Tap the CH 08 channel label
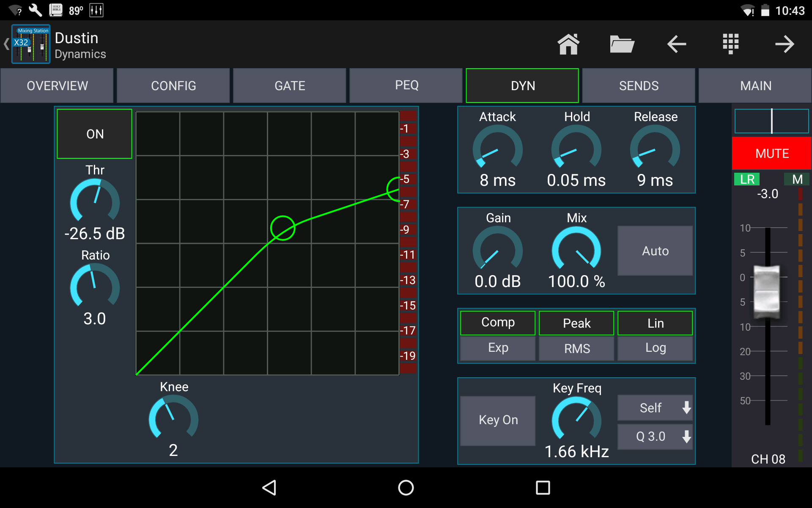 768,459
